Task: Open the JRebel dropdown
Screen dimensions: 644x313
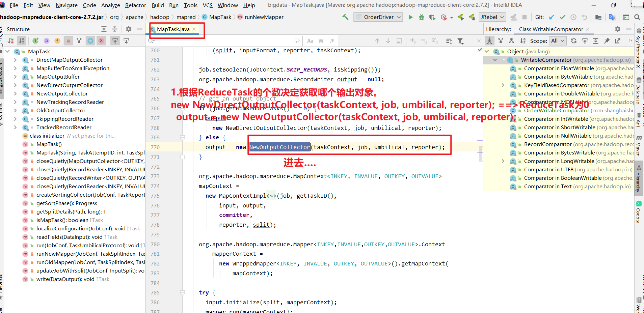Action: click(x=492, y=17)
